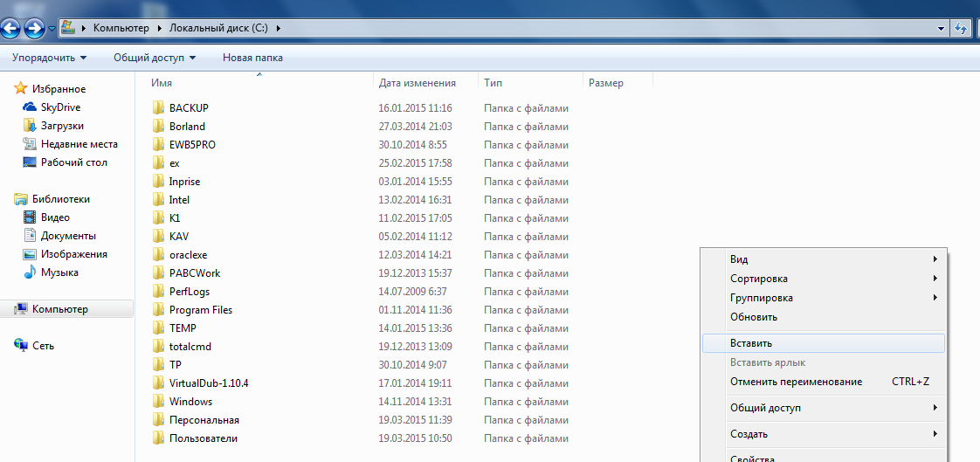Choose Вставить in the context menu

coord(824,343)
